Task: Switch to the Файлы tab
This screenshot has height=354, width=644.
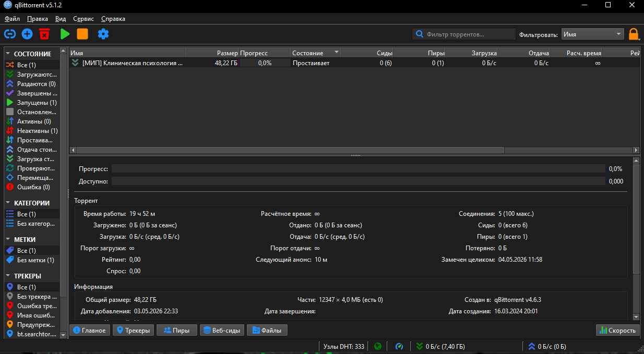Action: [x=267, y=330]
